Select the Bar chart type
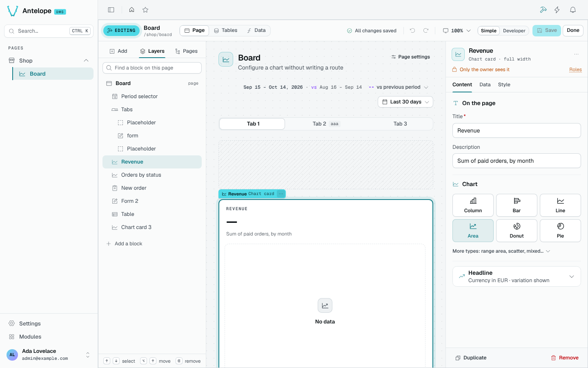 pyautogui.click(x=517, y=205)
